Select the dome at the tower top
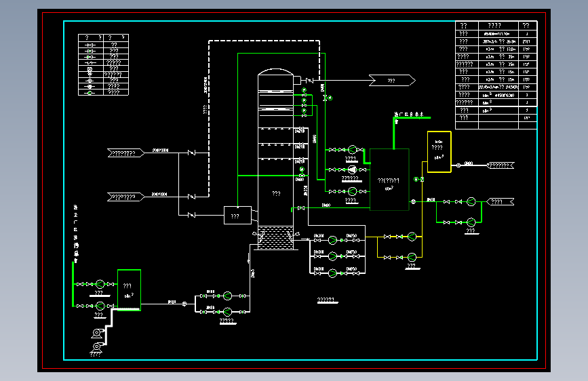The image size is (588, 381). [275, 72]
